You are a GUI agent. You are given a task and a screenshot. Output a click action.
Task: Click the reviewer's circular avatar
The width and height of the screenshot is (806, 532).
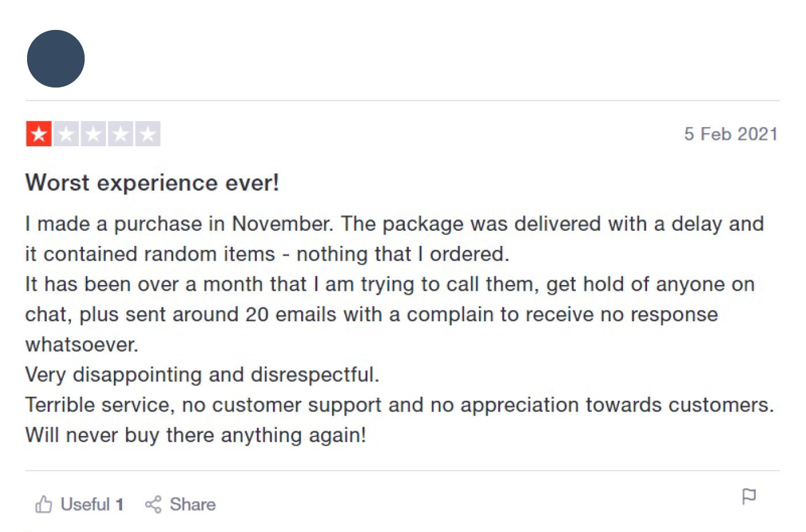click(55, 59)
